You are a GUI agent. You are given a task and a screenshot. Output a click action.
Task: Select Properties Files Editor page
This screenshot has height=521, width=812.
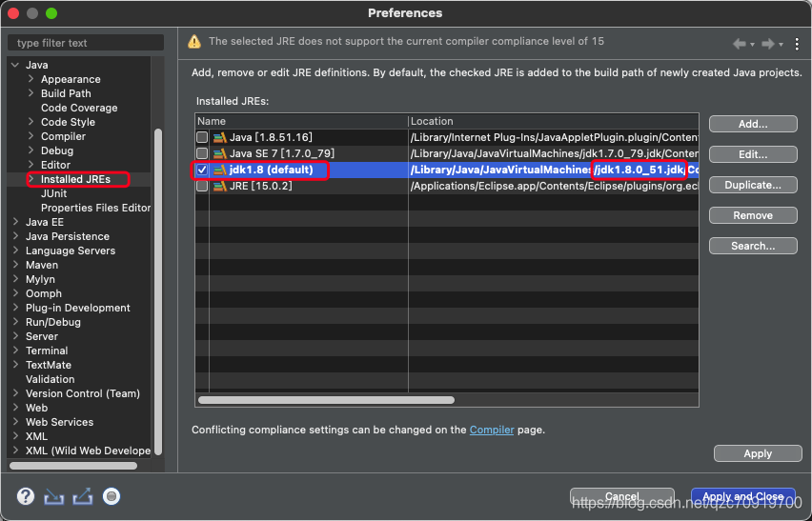point(96,208)
